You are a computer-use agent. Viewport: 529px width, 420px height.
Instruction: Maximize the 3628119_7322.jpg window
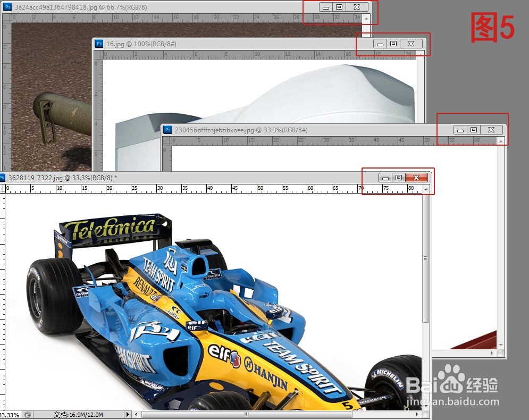pyautogui.click(x=399, y=178)
